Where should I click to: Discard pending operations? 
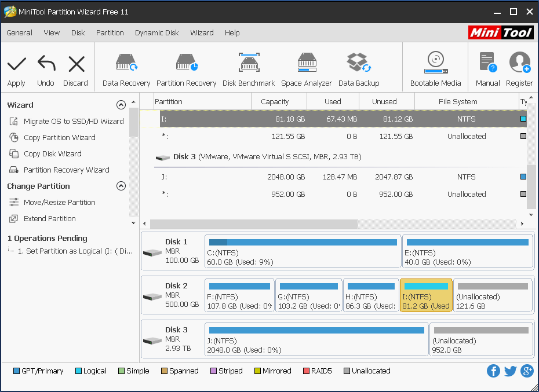click(75, 67)
